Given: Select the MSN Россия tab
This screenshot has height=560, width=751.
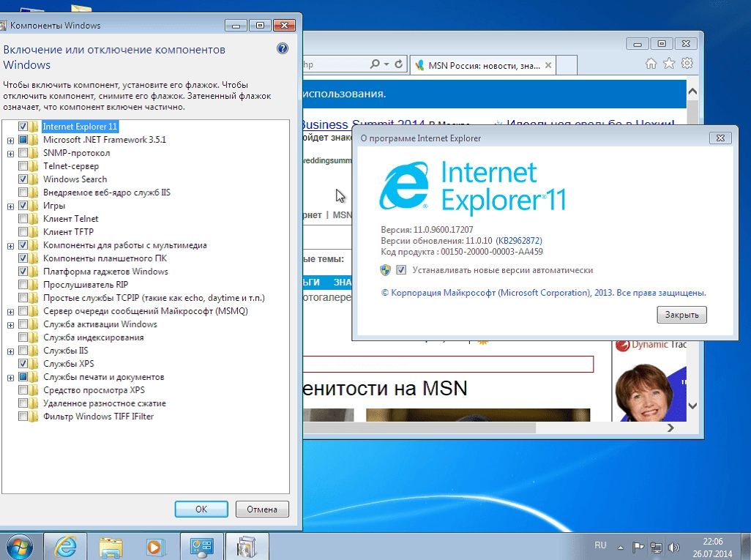Looking at the screenshot, I should tap(483, 65).
